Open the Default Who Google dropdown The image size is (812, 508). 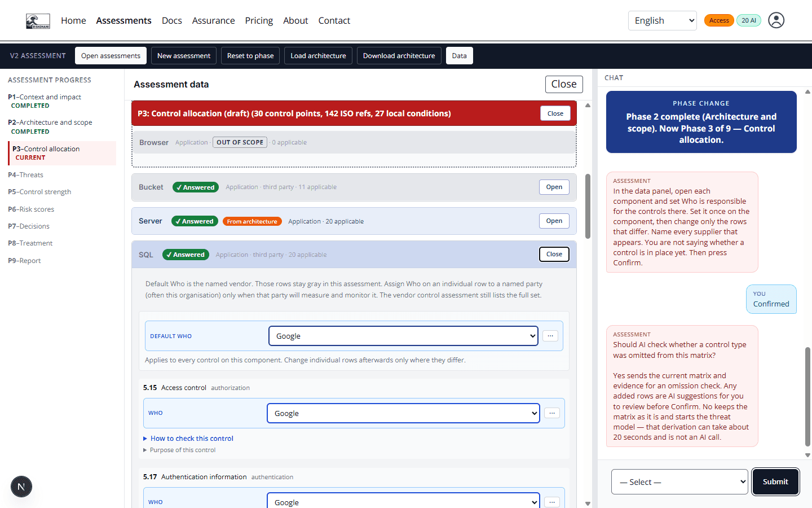pos(403,336)
